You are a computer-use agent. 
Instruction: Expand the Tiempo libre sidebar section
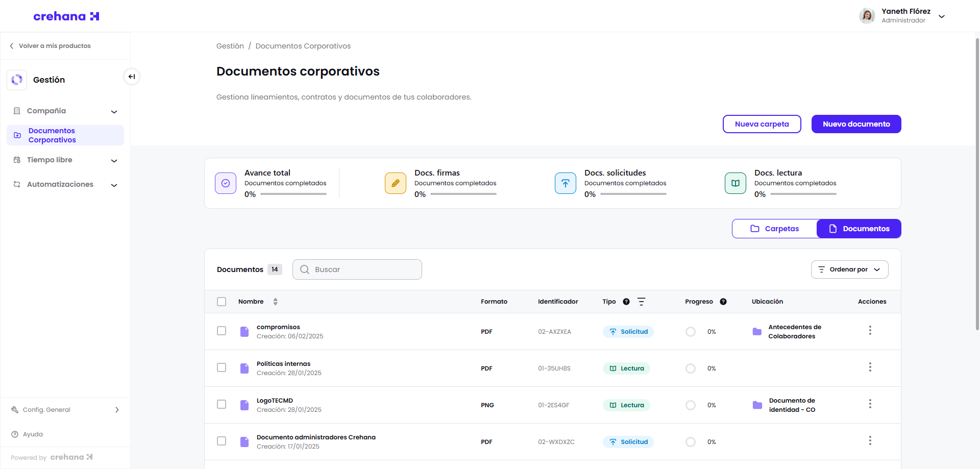(x=65, y=160)
